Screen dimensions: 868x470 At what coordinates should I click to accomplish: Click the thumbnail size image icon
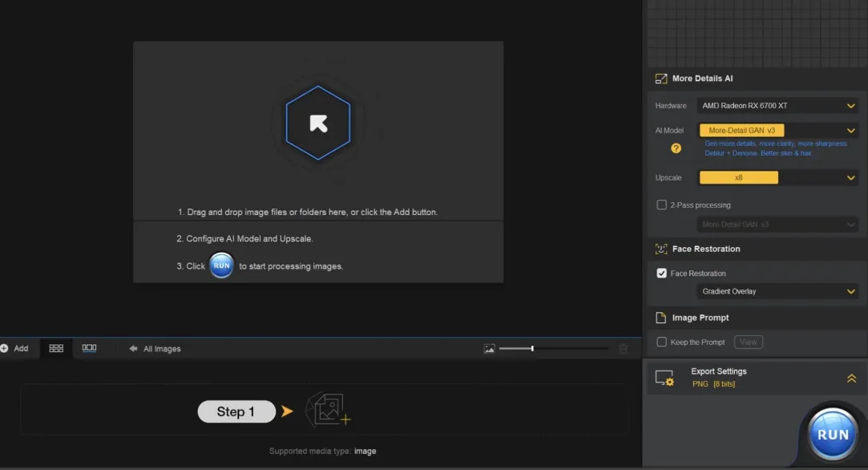coord(490,349)
